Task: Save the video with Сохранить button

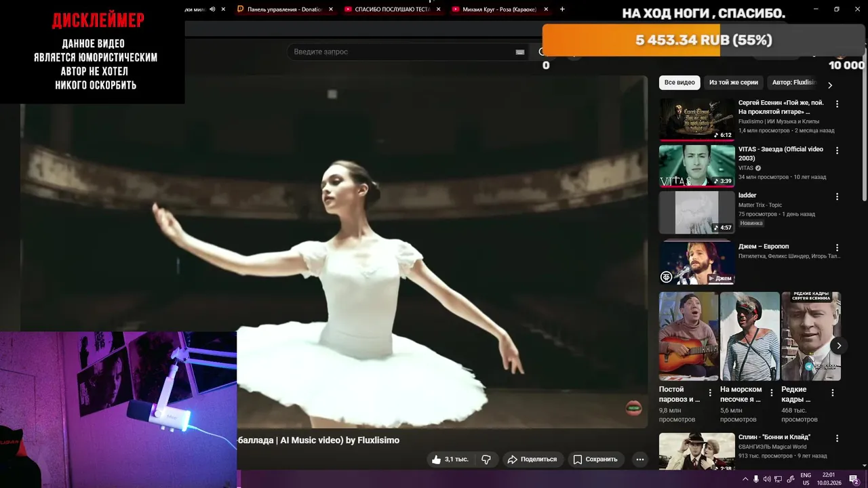Action: (x=595, y=460)
